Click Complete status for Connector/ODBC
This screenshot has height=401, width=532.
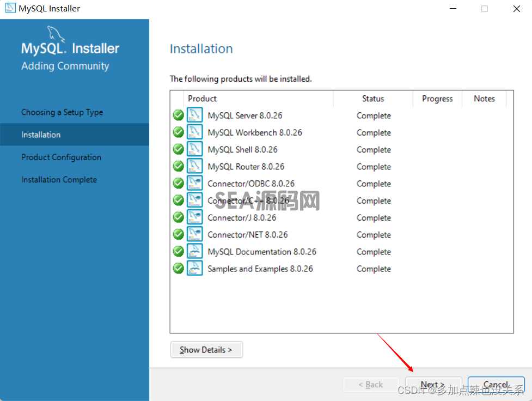coord(374,184)
